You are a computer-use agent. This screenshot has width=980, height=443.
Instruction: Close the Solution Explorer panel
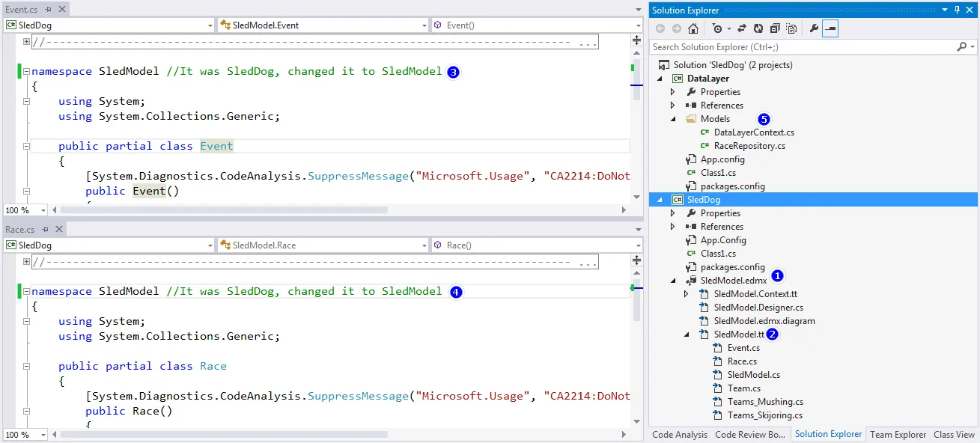[x=970, y=10]
